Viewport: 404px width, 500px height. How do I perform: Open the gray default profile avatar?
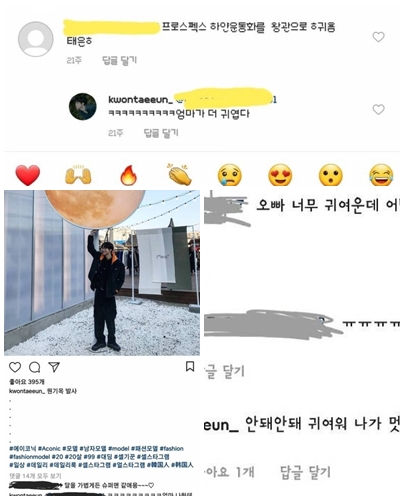point(35,39)
